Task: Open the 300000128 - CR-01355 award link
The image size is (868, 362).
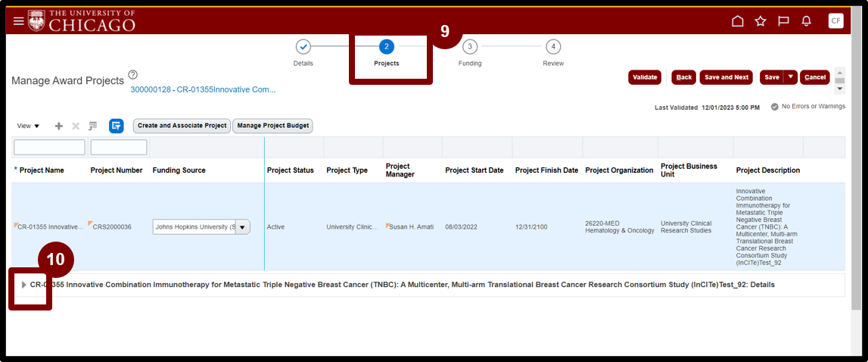Action: [203, 90]
